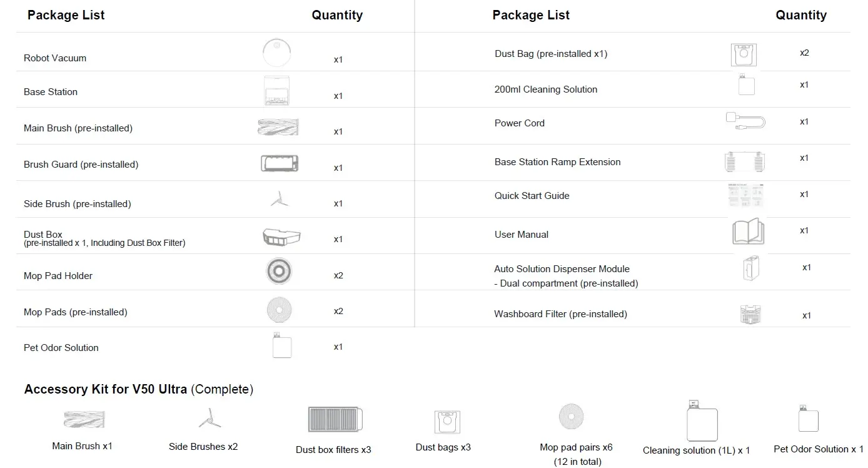Click the Power Cord icon
The width and height of the screenshot is (868, 468).
coord(745,120)
